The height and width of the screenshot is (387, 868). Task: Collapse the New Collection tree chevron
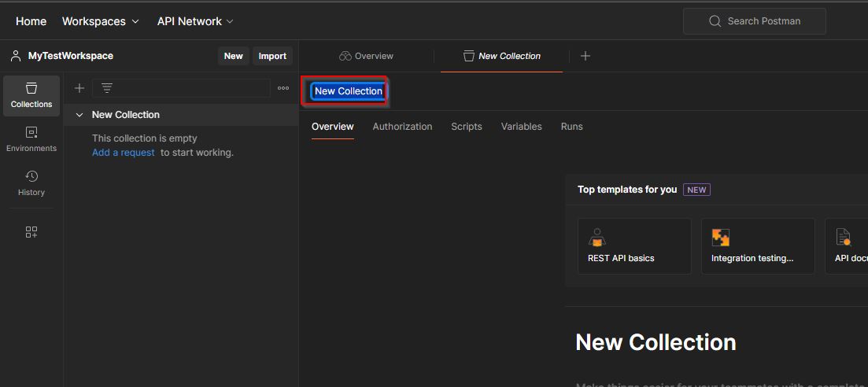[x=79, y=115]
